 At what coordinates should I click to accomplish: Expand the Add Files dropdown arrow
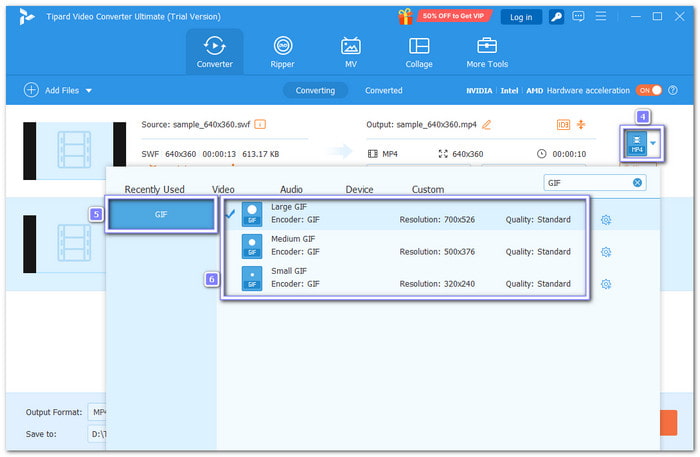click(x=88, y=91)
